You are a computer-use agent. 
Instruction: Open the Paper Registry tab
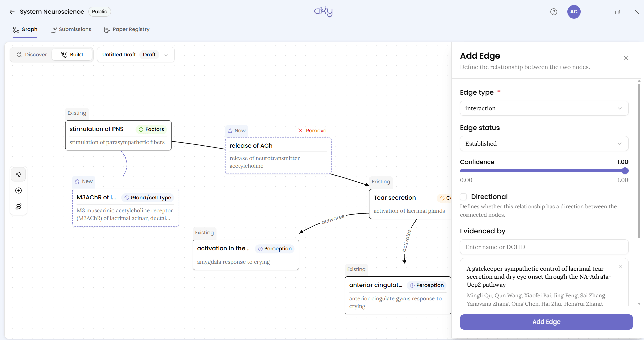pyautogui.click(x=127, y=29)
